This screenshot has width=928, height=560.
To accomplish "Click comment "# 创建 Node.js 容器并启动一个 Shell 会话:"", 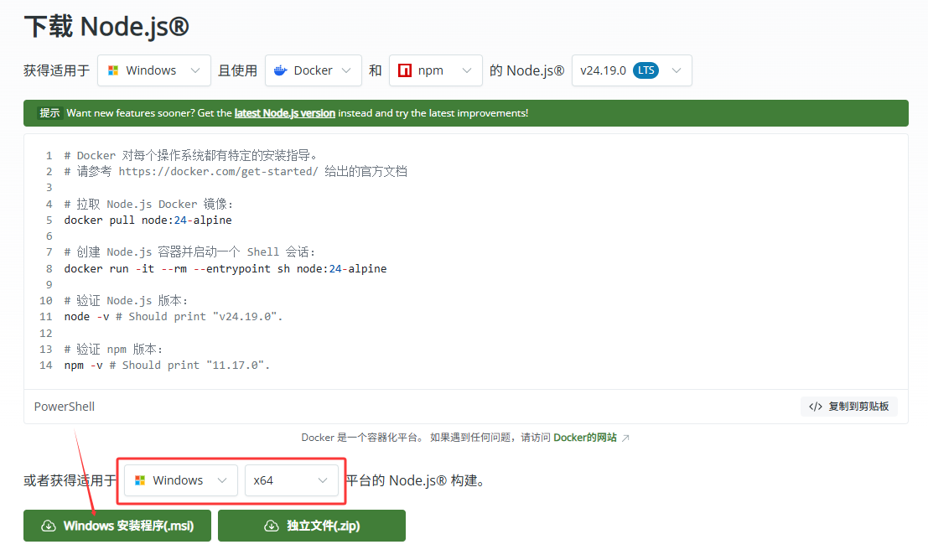I will point(190,252).
